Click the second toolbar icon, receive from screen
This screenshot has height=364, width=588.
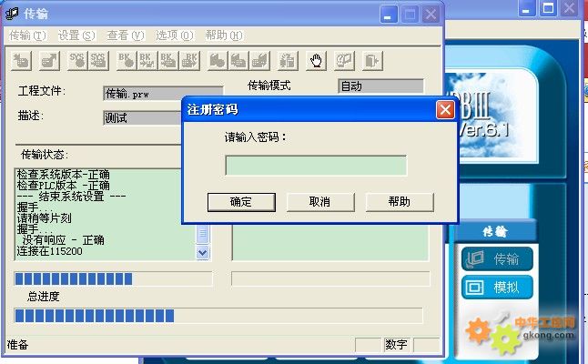pyautogui.click(x=49, y=61)
